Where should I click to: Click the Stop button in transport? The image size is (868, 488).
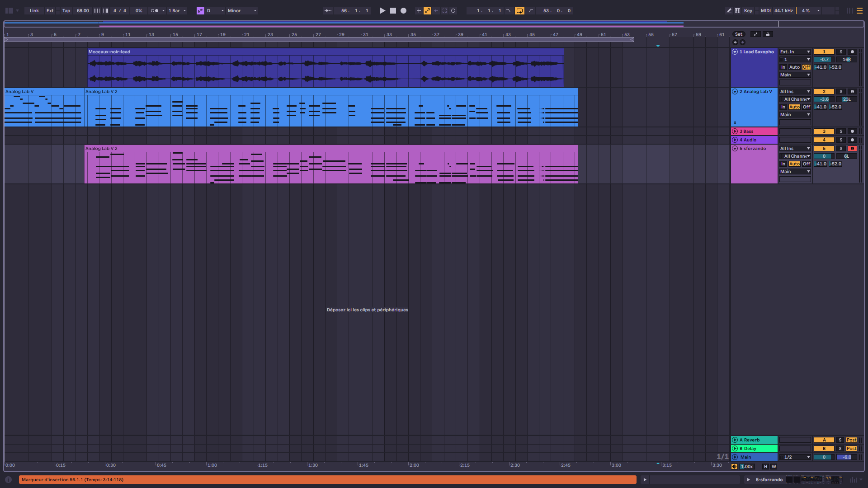click(393, 10)
